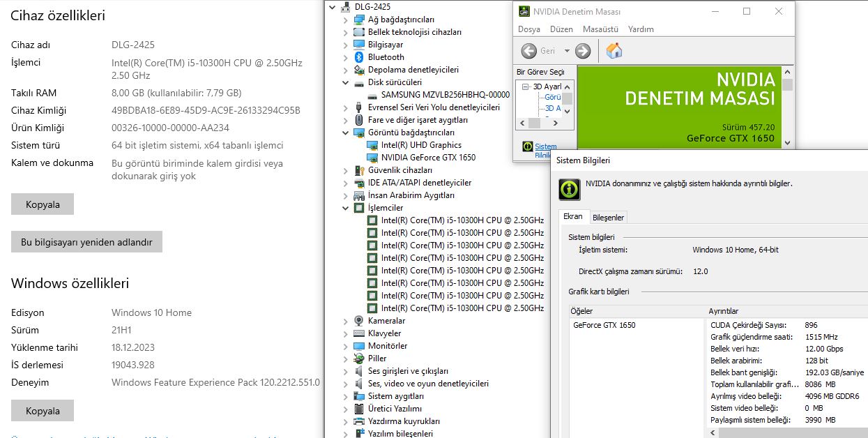Expand the Monitörler category
Image resolution: width=868 pixels, height=438 pixels.
click(x=345, y=346)
